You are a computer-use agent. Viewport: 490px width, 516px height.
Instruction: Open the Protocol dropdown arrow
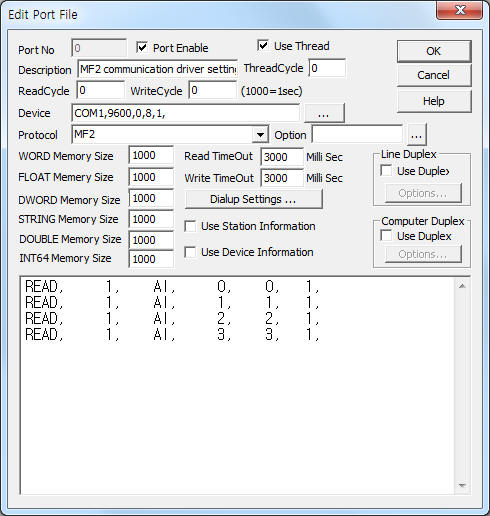pos(261,135)
